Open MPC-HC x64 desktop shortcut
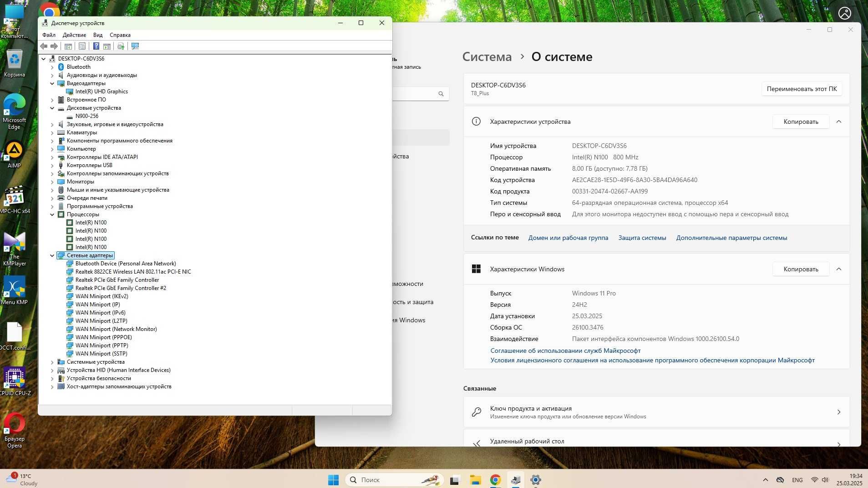 [x=15, y=199]
